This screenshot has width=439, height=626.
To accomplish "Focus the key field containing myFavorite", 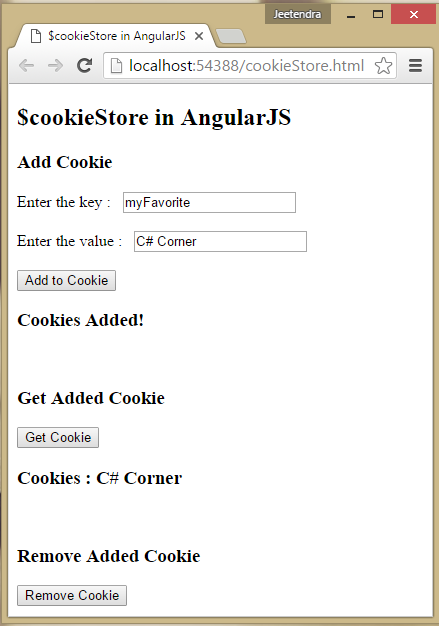I will click(209, 202).
